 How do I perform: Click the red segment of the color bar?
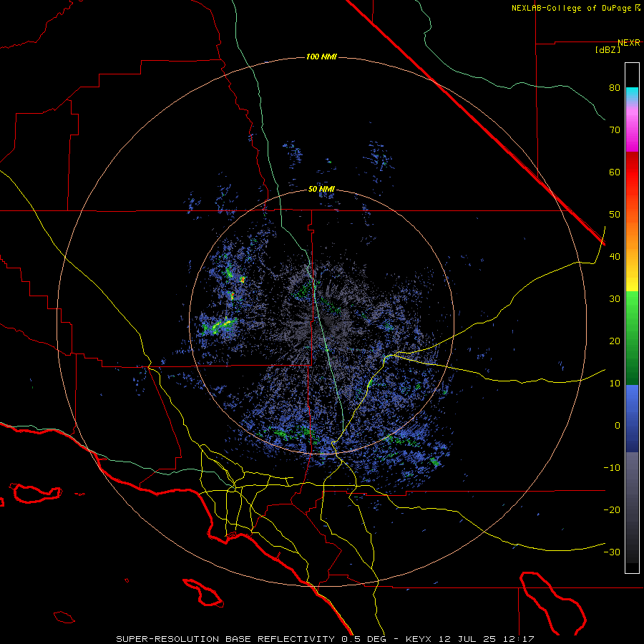(x=632, y=173)
